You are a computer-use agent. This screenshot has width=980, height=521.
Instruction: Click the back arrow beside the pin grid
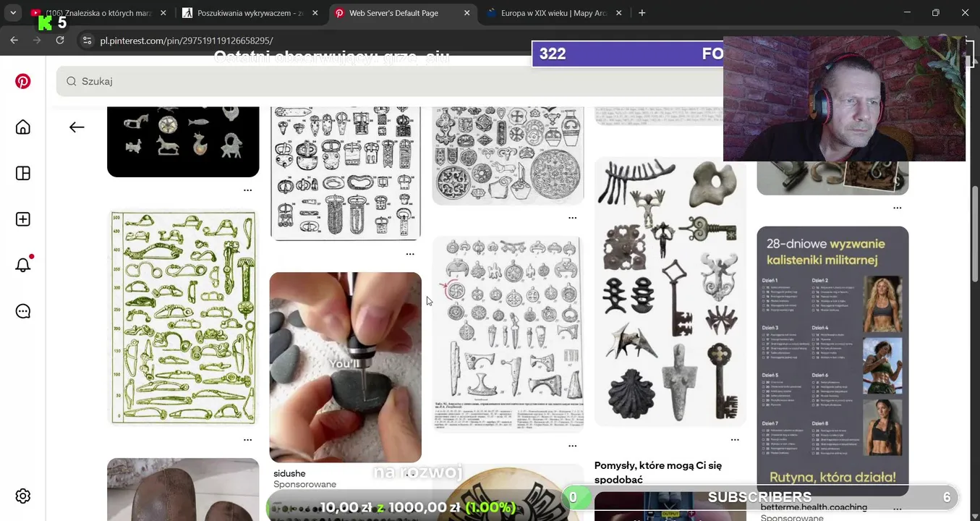77,127
